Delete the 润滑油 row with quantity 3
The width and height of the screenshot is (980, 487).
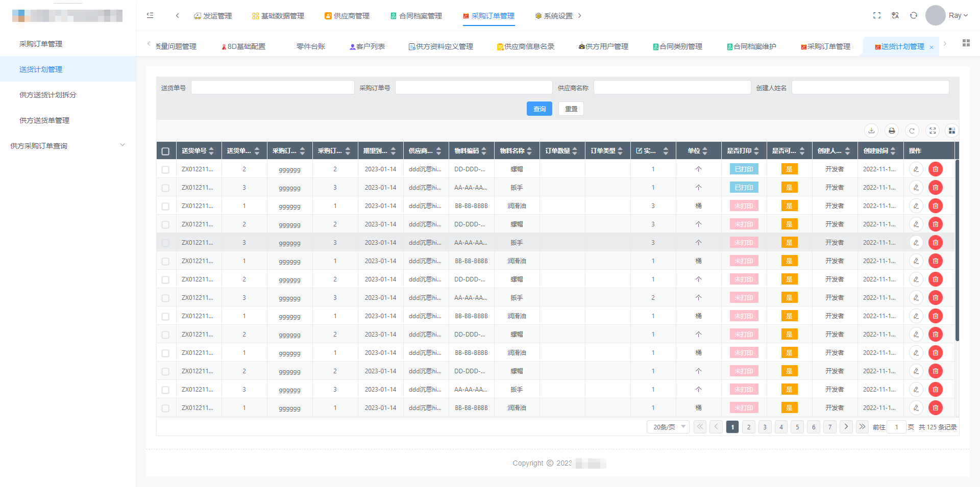(x=936, y=206)
